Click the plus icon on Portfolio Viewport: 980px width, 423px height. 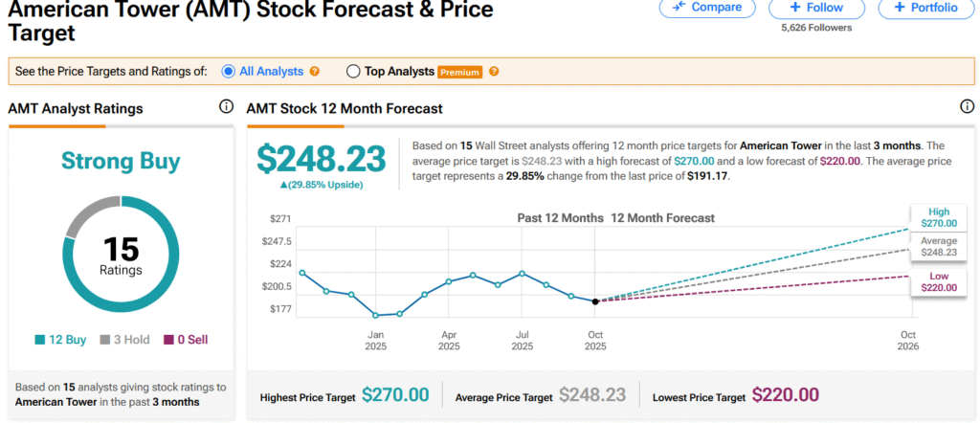coord(899,7)
